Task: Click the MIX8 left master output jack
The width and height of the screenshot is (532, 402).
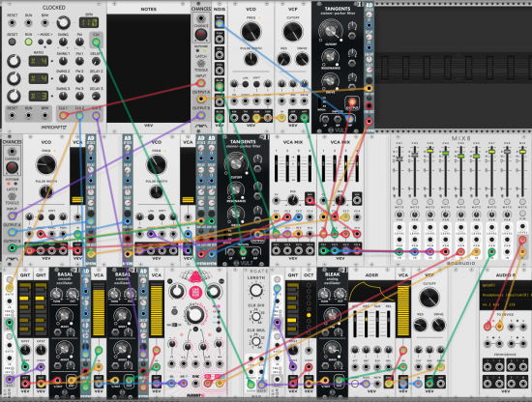Action: [x=522, y=240]
